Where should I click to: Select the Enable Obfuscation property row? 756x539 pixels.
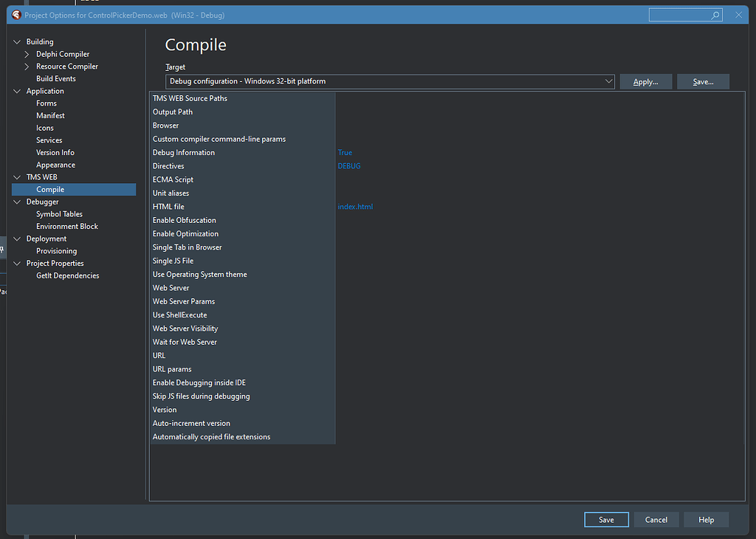[184, 219]
